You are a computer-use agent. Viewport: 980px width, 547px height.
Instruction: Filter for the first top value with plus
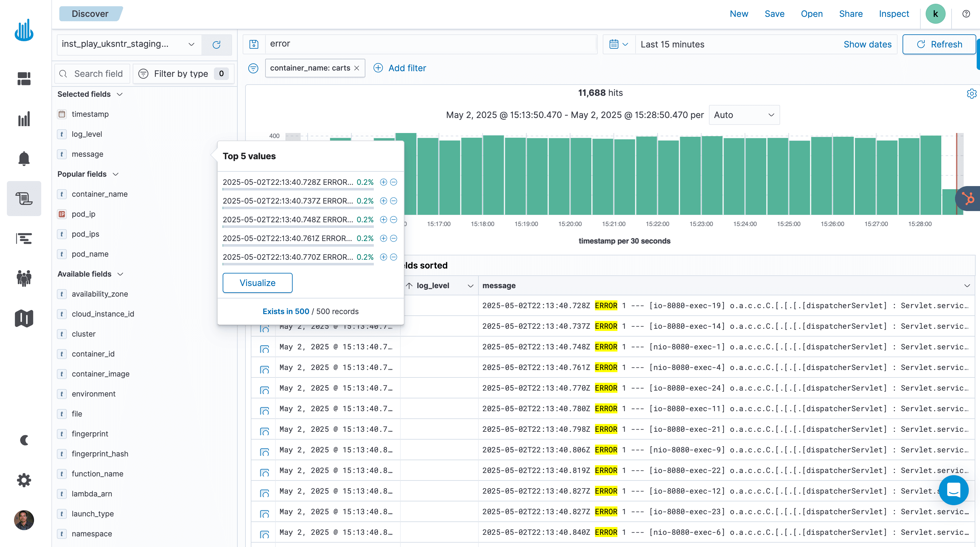[x=384, y=182]
